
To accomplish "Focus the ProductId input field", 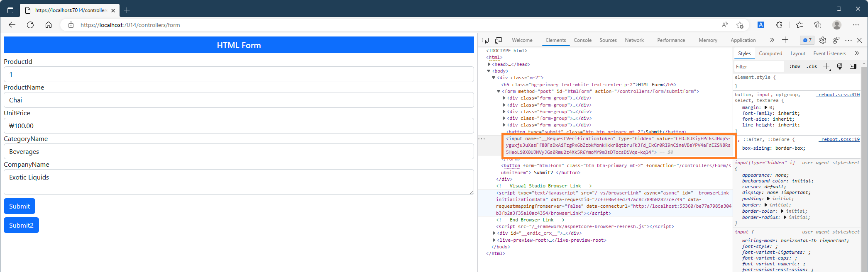I will [x=239, y=74].
